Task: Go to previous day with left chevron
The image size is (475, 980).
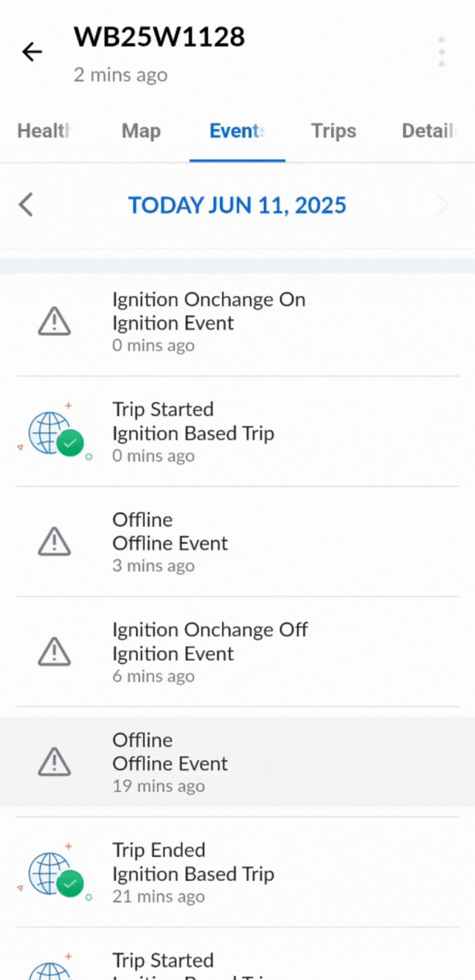Action: point(26,205)
